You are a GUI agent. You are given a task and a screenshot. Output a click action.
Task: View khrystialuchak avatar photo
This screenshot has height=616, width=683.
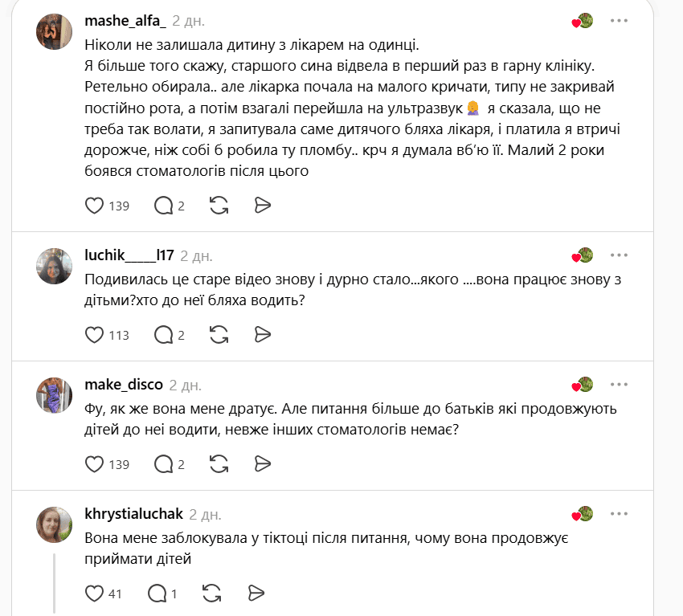[54, 524]
